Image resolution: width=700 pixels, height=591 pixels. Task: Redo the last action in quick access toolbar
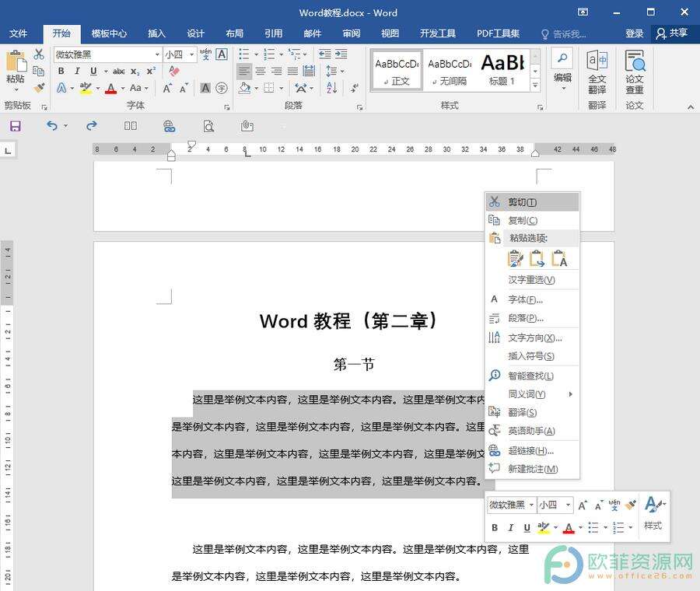(x=92, y=126)
